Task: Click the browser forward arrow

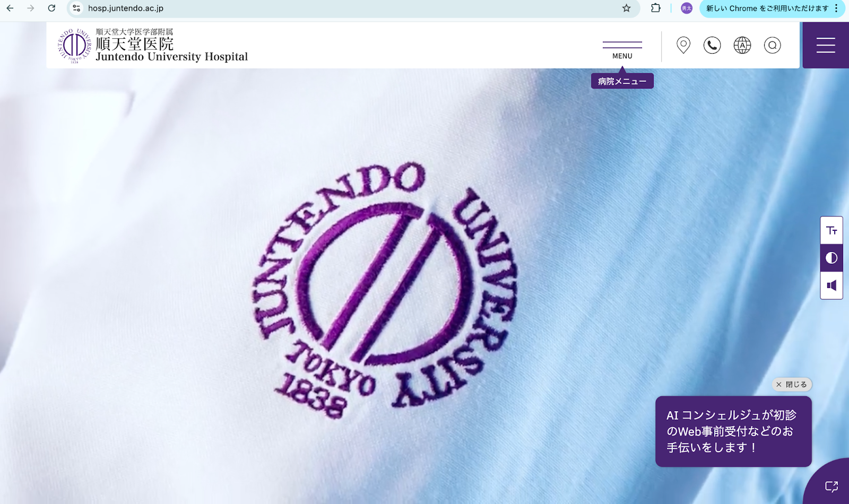Action: [x=31, y=8]
